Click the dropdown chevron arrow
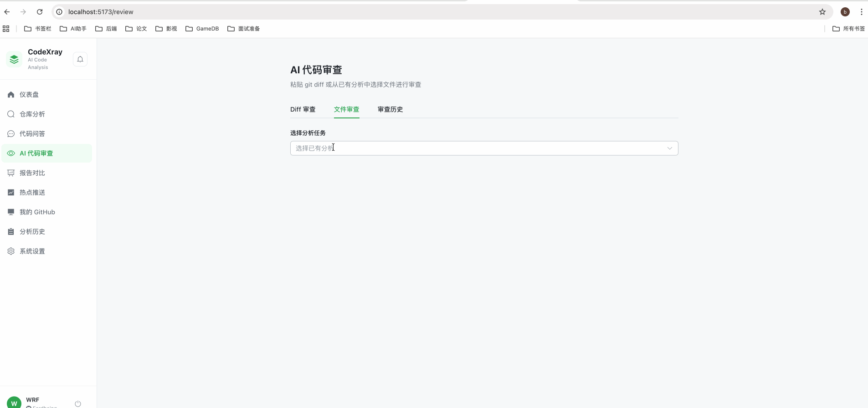The image size is (868, 408). pos(670,148)
